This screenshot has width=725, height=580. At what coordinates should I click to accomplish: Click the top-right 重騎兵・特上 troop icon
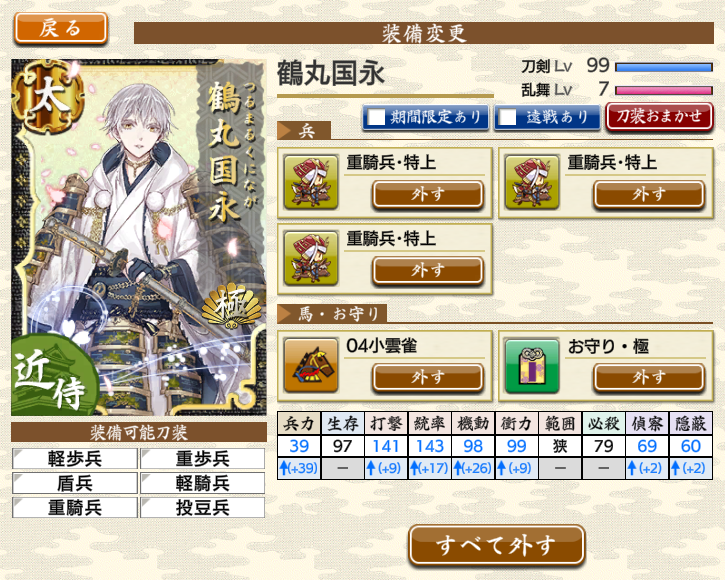coord(532,182)
